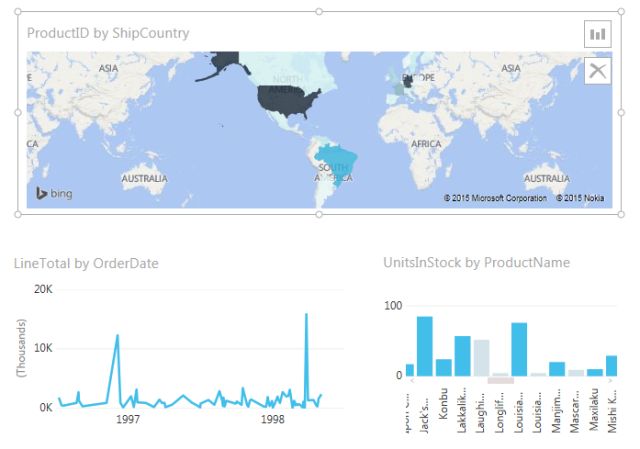Click the bar chart's horizontal scrollbar thumb

500,380
